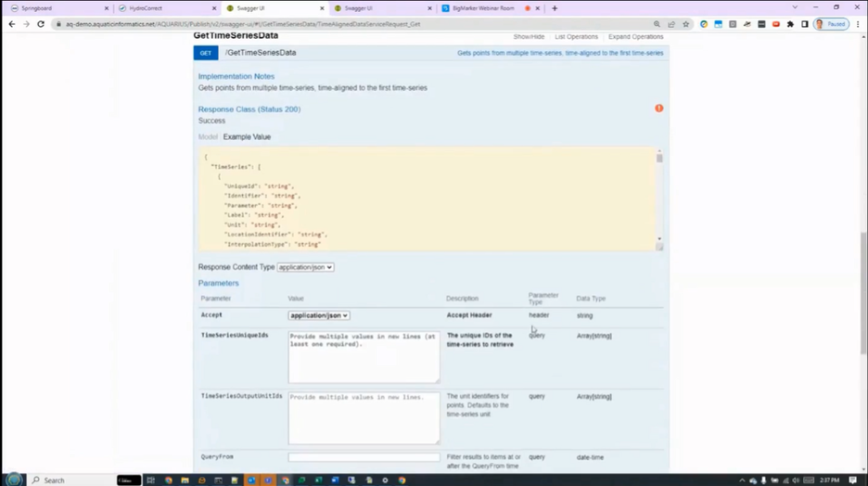
Task: Reload the page with the refresh icon
Action: click(41, 24)
